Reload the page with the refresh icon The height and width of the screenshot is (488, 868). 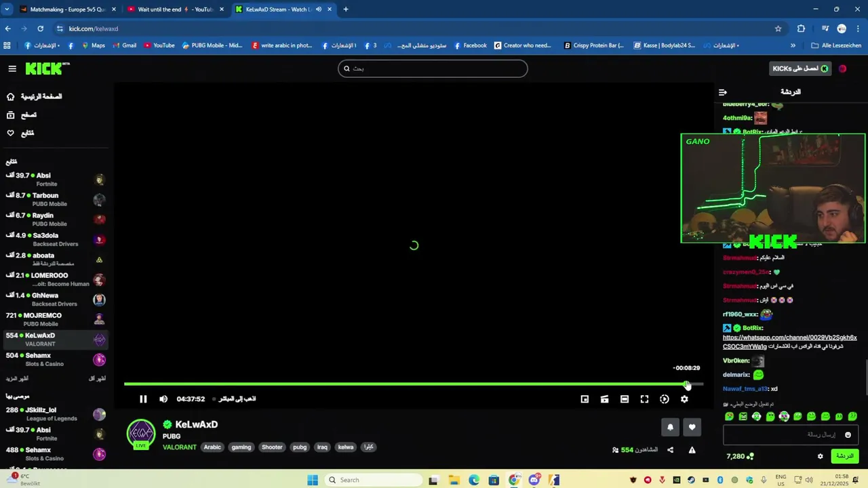[41, 28]
